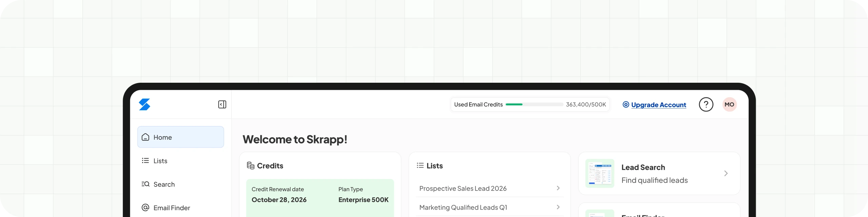This screenshot has height=217, width=868.
Task: Click the October 28, 2026 renewal date
Action: pyautogui.click(x=279, y=200)
